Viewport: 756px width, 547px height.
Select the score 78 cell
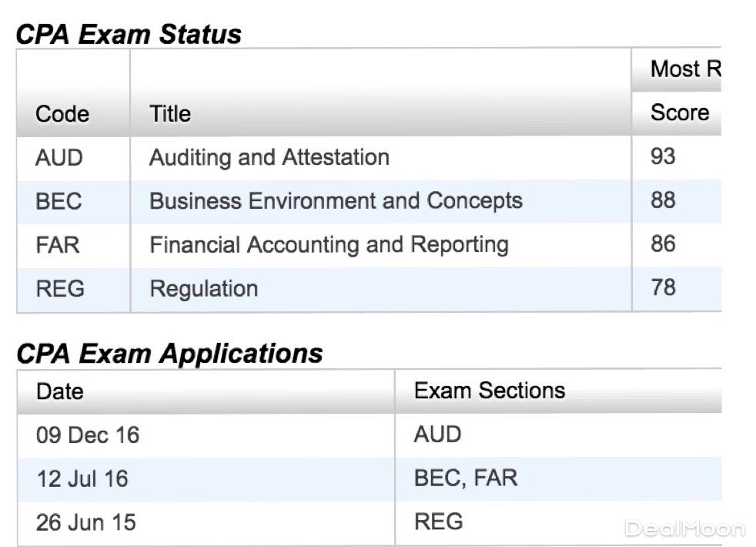(x=663, y=287)
